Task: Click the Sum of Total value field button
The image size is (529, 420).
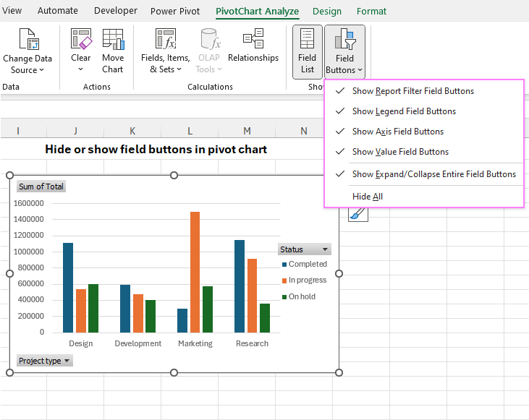Action: pyautogui.click(x=41, y=187)
